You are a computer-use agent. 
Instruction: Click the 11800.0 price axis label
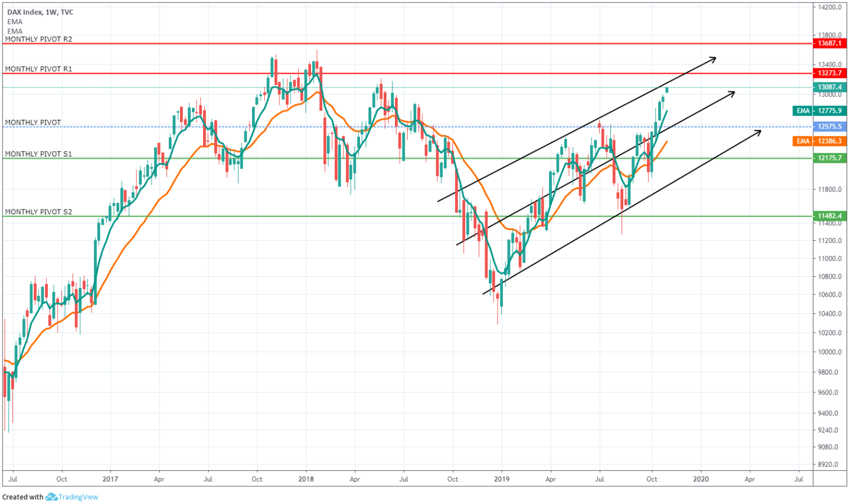pos(830,189)
